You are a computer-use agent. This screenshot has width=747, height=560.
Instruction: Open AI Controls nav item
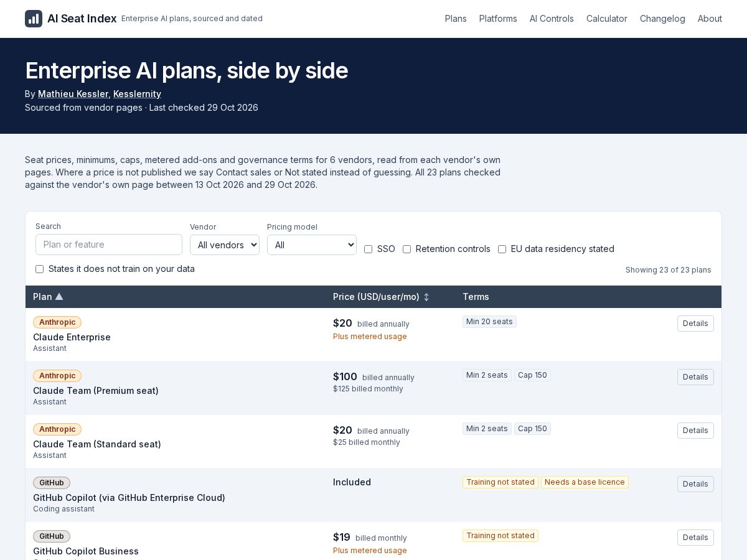point(552,19)
